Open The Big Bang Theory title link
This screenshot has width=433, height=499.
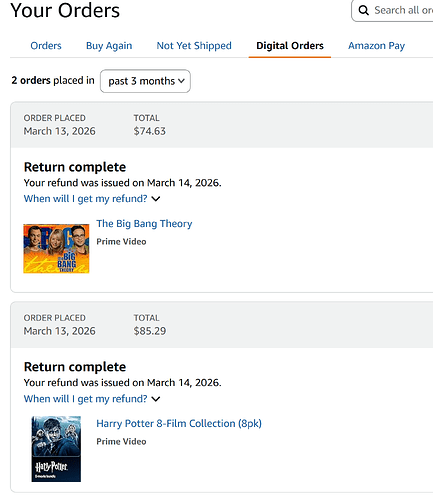(144, 224)
